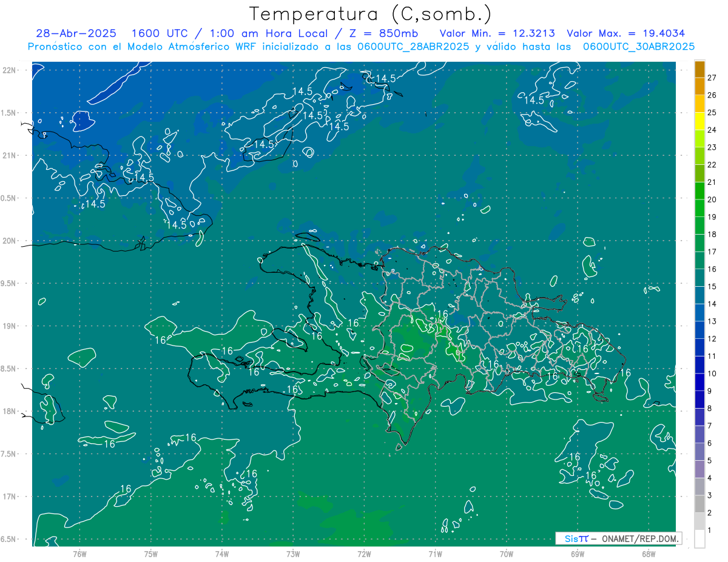The width and height of the screenshot is (728, 562).
Task: Click the colorbar scale number 13
Action: tap(712, 321)
